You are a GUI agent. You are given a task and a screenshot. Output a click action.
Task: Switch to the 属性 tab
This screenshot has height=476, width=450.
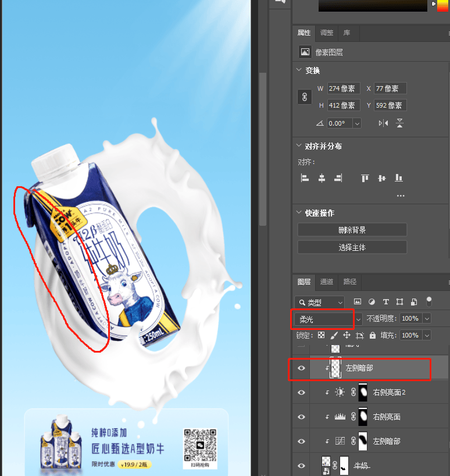click(304, 33)
